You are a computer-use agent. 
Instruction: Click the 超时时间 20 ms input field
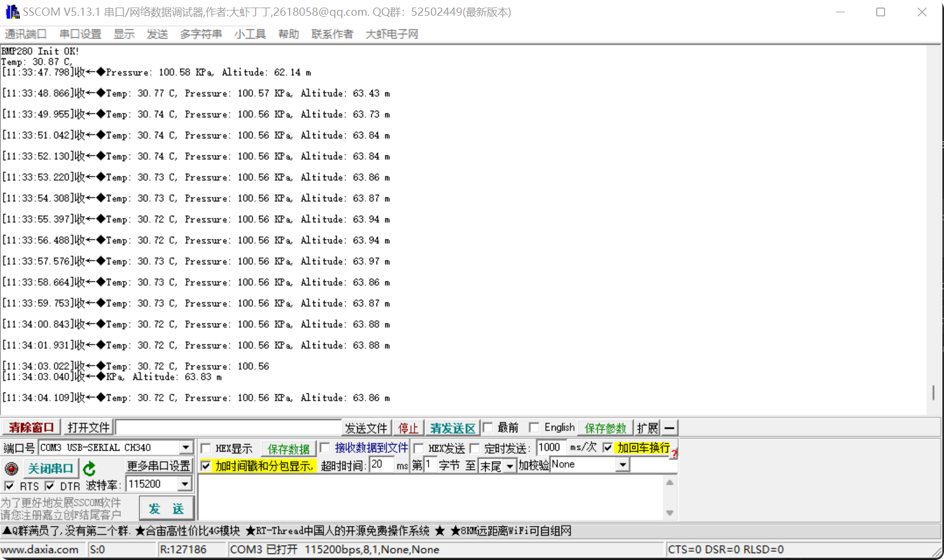[381, 465]
